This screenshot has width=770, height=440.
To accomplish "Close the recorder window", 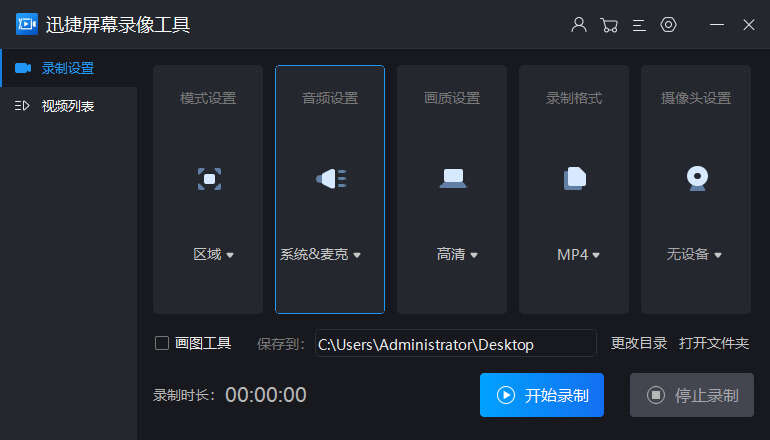I will tap(749, 25).
